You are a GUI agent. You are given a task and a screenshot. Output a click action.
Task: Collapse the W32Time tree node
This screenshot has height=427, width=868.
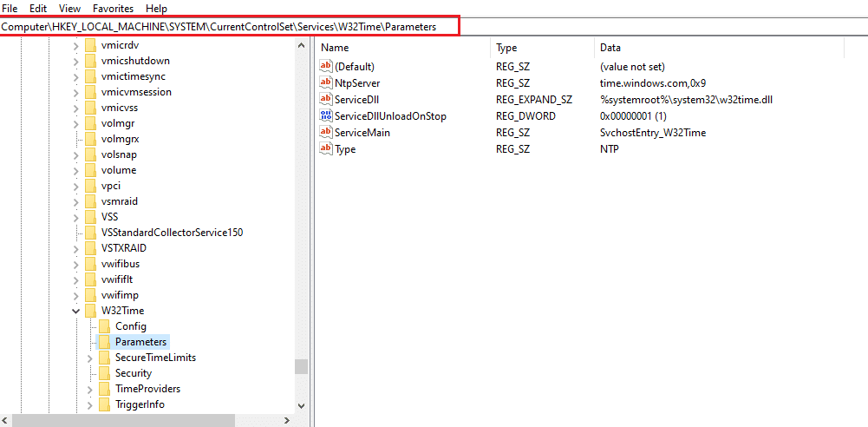76,311
